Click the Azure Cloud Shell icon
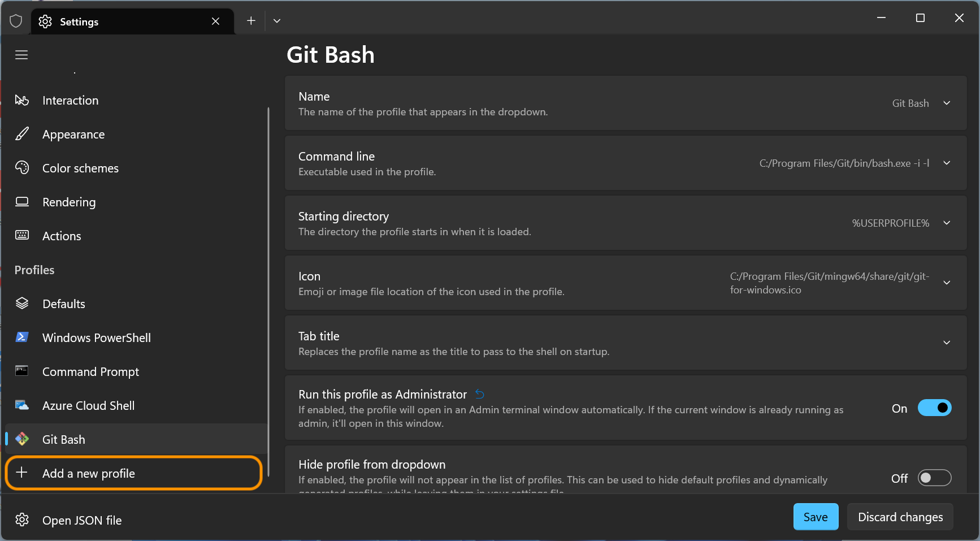This screenshot has width=980, height=541. (22, 405)
